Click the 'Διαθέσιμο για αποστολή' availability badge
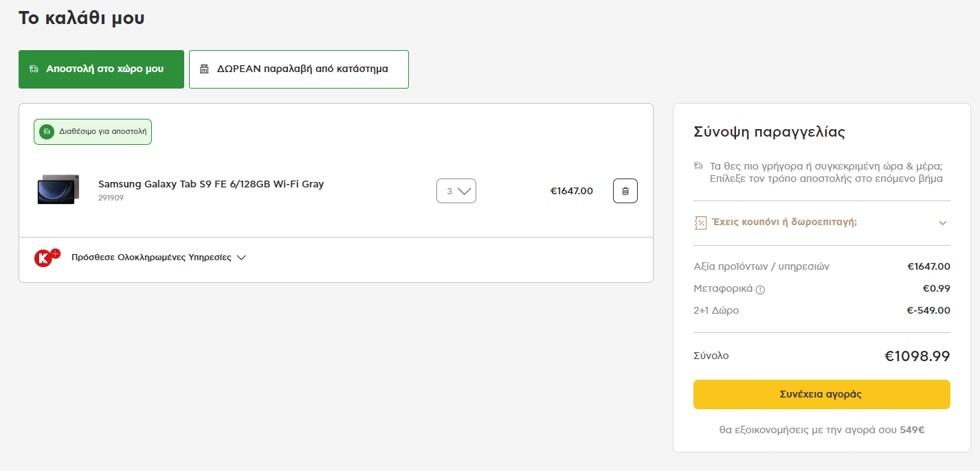 point(93,132)
